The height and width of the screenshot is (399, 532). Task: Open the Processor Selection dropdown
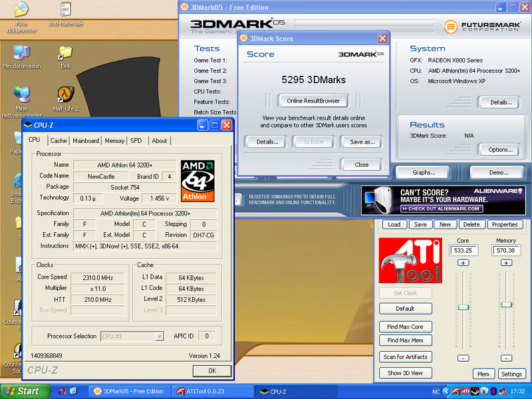pos(159,336)
